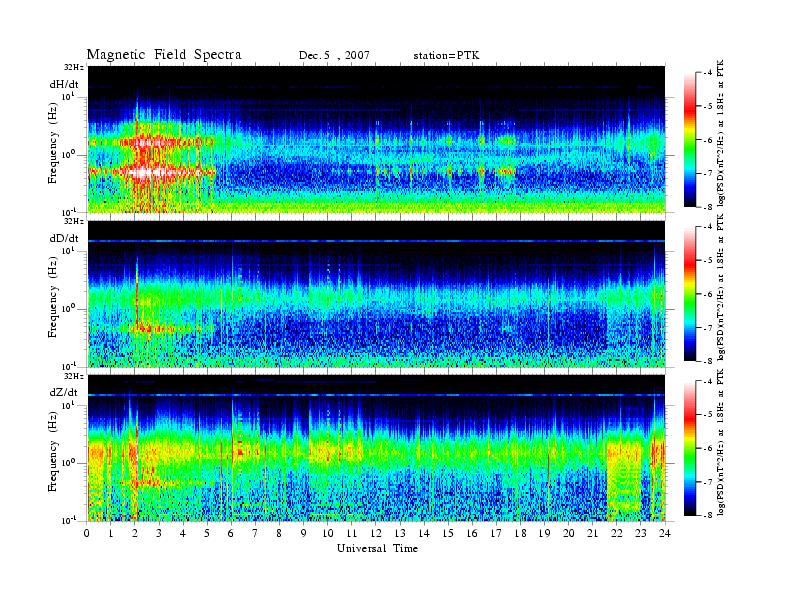Click hour 4 on the time axis
The width and height of the screenshot is (792, 612).
coord(183,533)
